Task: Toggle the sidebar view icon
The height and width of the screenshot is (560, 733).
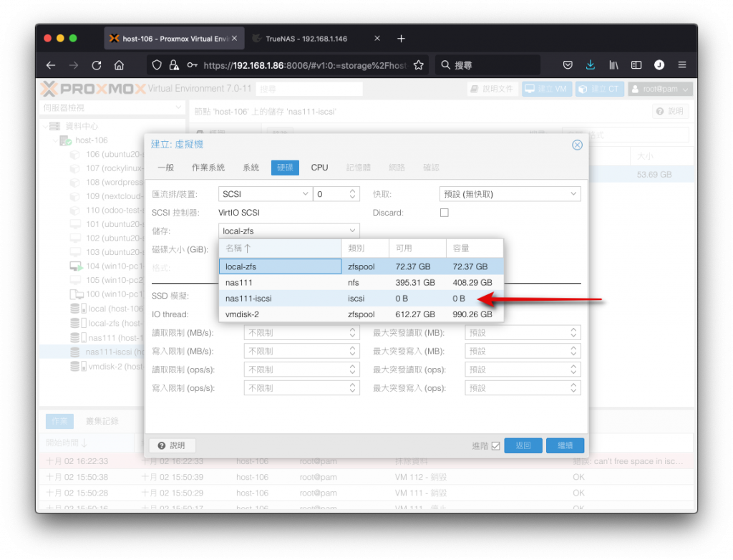Action: pos(636,65)
